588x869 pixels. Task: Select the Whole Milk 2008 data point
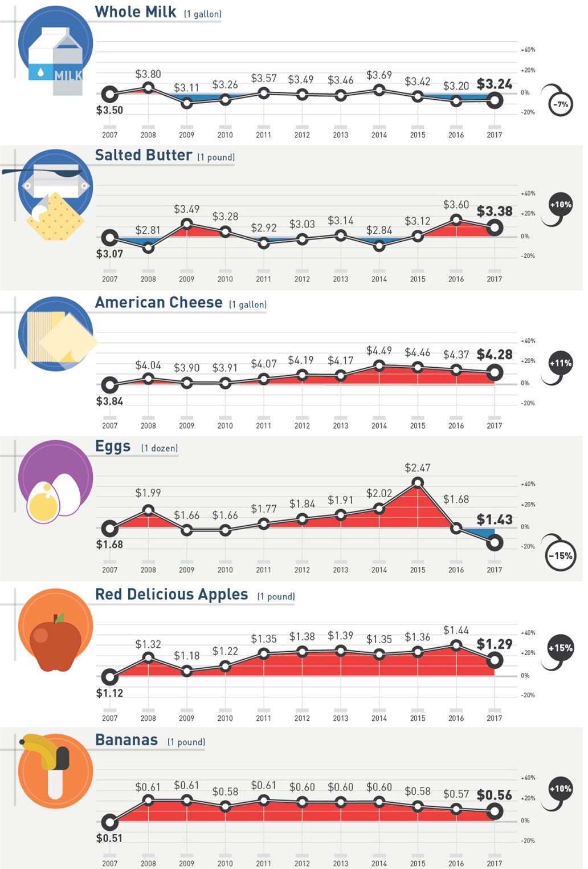148,88
